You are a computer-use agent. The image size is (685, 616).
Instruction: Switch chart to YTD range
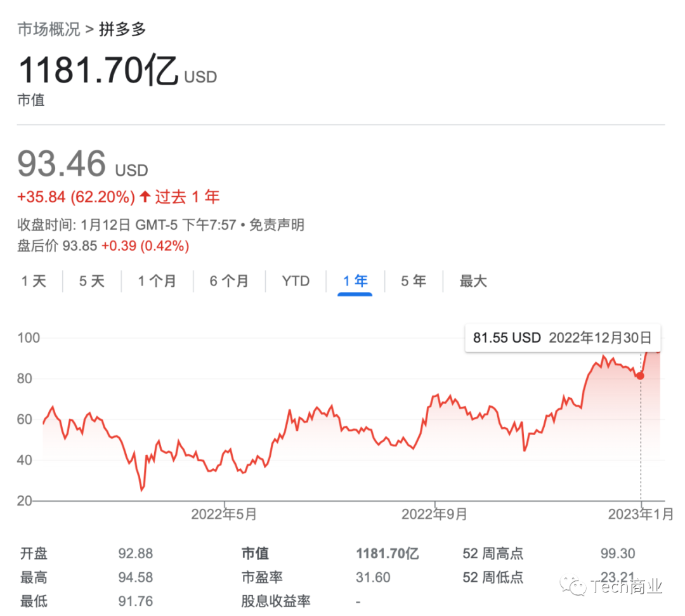pyautogui.click(x=296, y=281)
